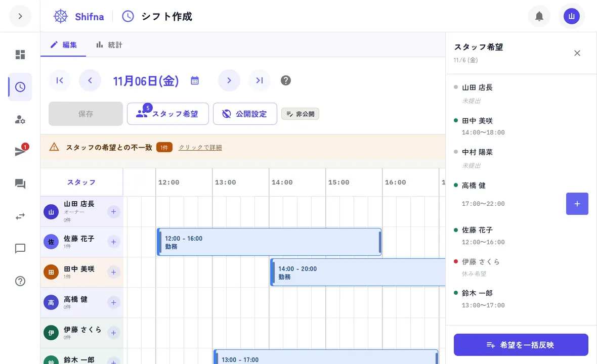Viewport: 597px width, 364px height.
Task: Add shift for 田中 美咲
Action: [x=113, y=272]
